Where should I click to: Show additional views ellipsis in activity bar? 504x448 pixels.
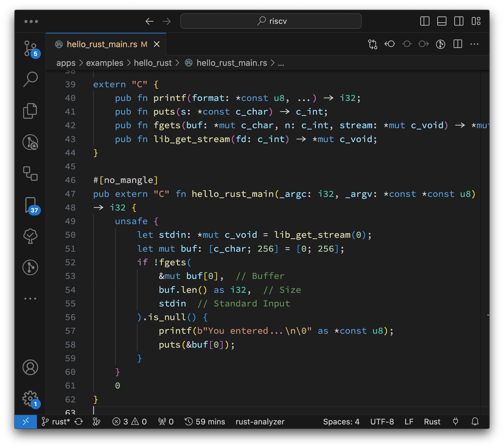[30, 299]
